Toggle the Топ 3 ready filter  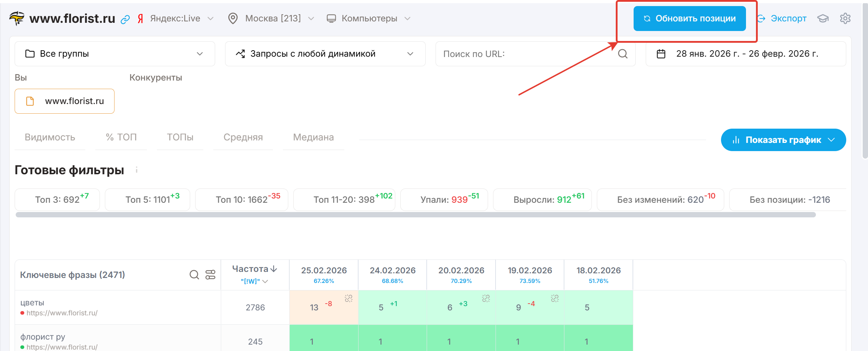pos(57,200)
